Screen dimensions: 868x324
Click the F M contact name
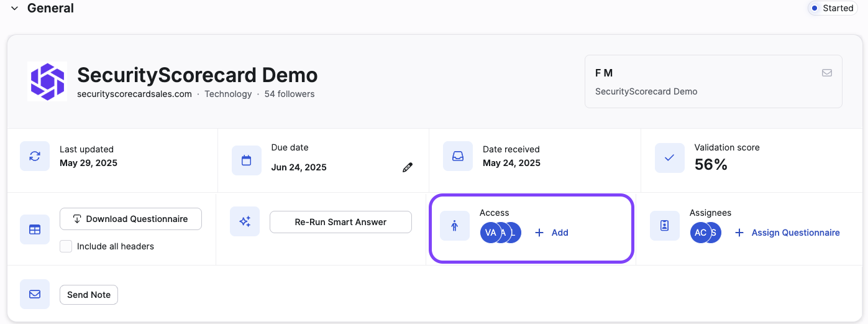point(604,73)
